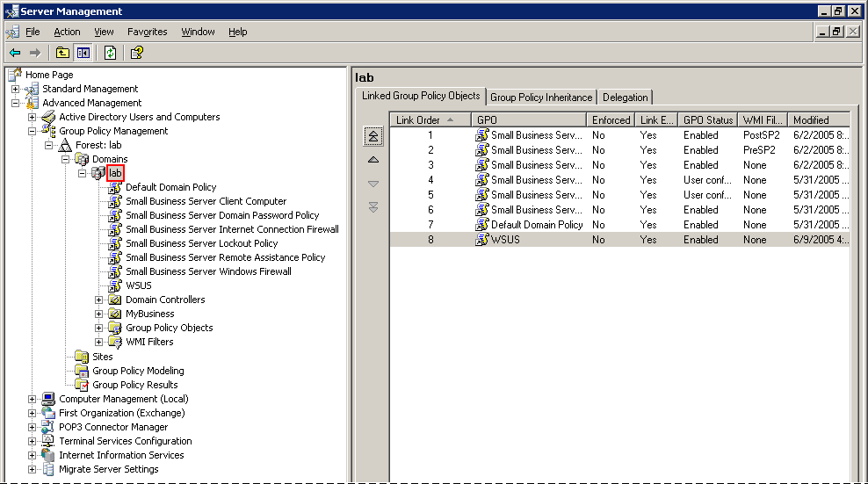Viewport: 868px width, 484px height.
Task: Select the WSUS row in GPO list
Action: pos(620,240)
